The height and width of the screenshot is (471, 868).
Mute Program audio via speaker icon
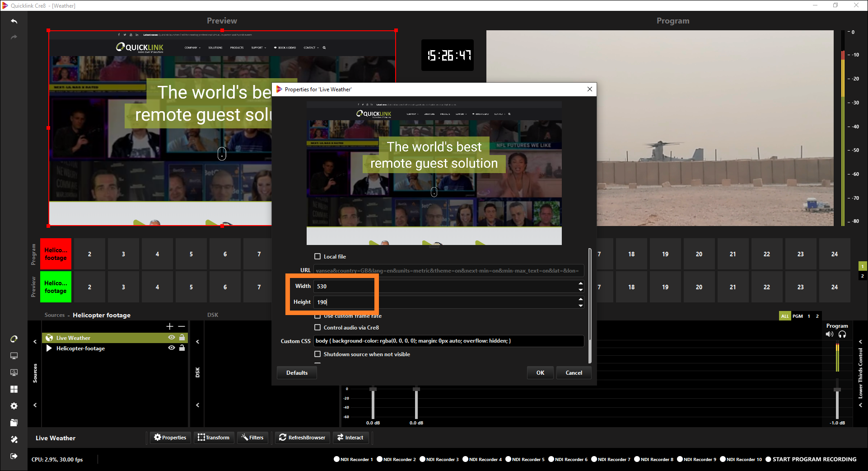coord(830,334)
